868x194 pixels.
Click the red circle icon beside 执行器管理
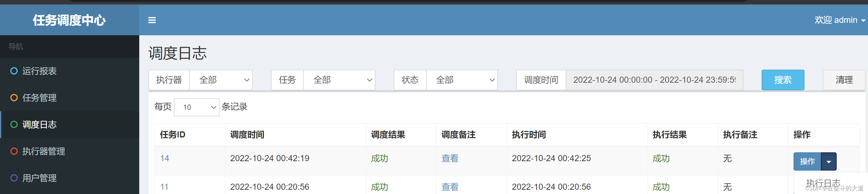pos(14,151)
